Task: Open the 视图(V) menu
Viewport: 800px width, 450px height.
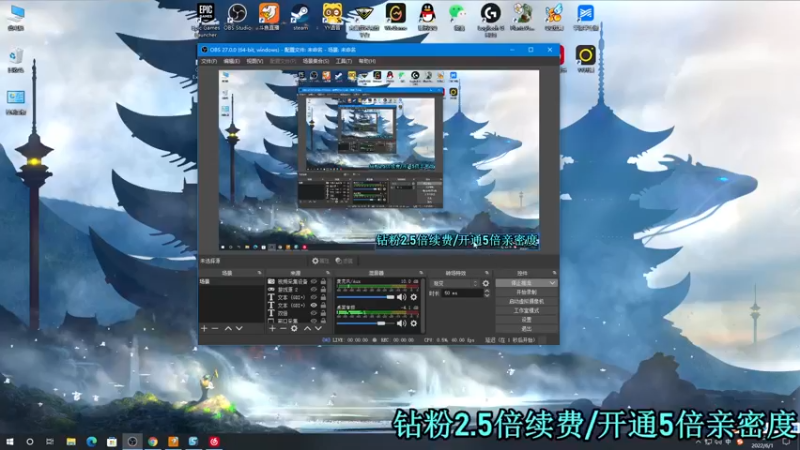Action: click(x=255, y=61)
